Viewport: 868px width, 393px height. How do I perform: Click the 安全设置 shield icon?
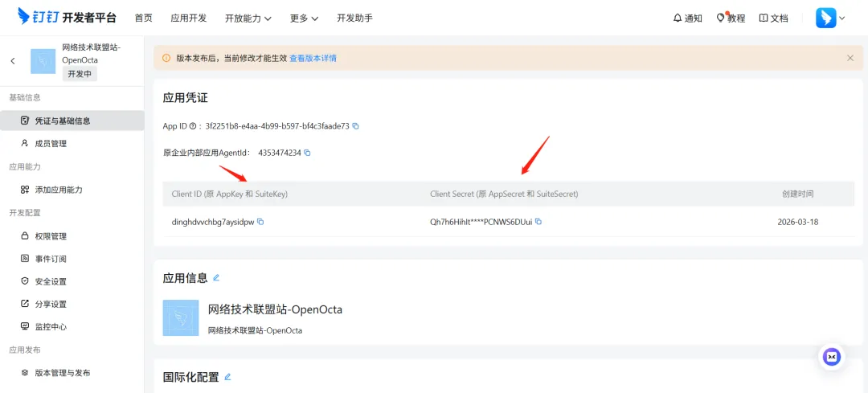click(x=24, y=281)
